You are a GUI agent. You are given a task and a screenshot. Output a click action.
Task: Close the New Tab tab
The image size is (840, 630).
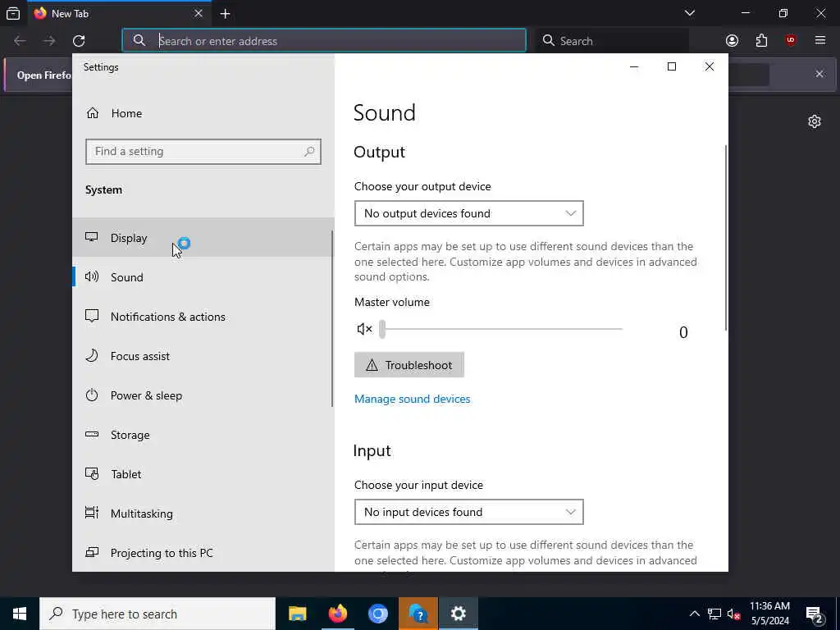[x=199, y=13]
